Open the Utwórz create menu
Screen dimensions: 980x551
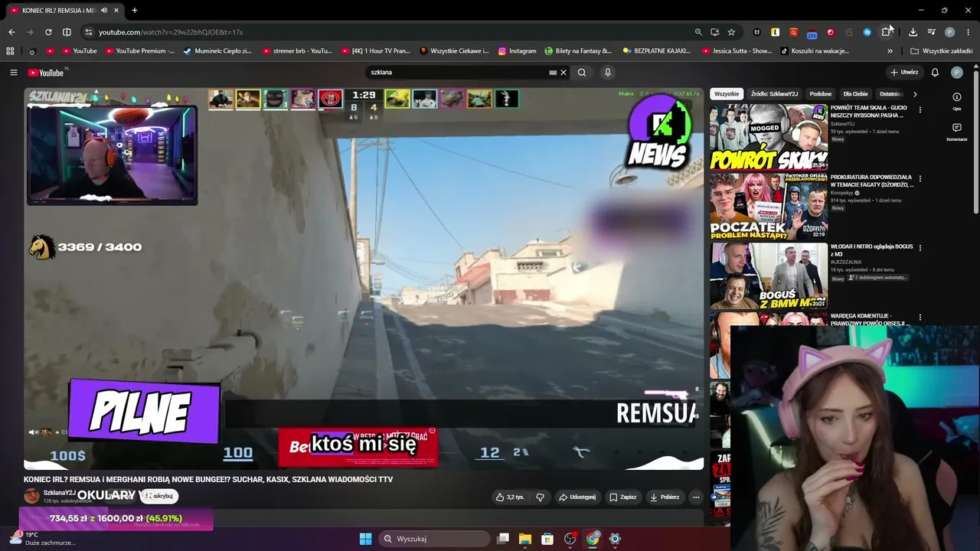click(904, 73)
